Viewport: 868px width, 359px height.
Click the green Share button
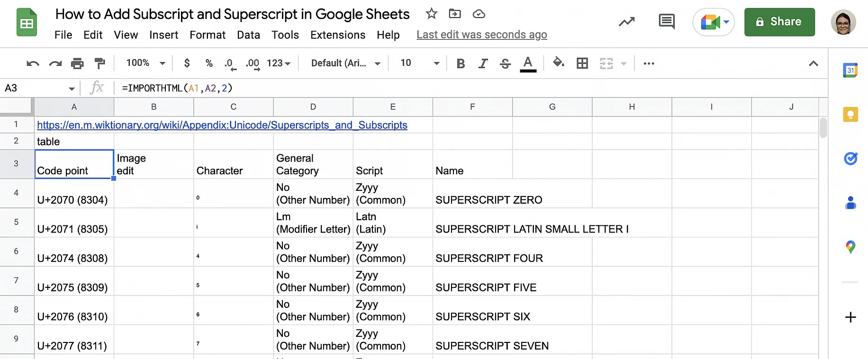(x=779, y=22)
